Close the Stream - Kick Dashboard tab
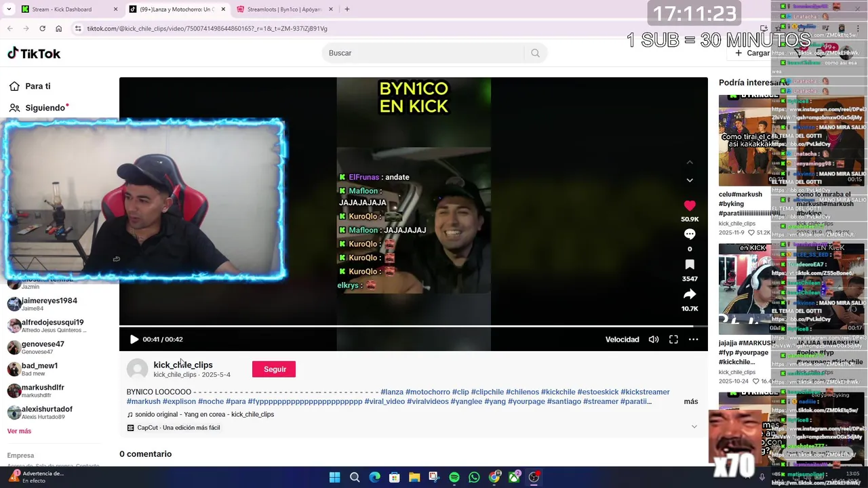868x488 pixels. (x=115, y=9)
